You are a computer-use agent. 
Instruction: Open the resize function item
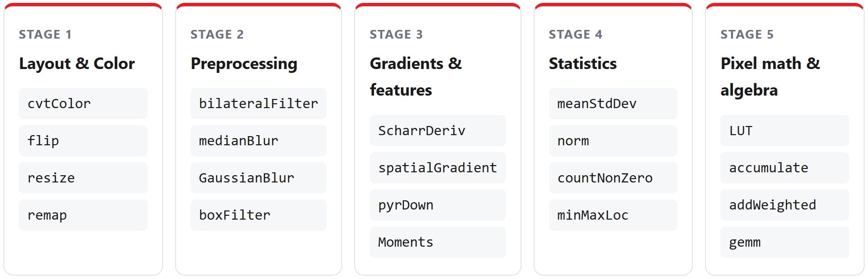pyautogui.click(x=83, y=178)
